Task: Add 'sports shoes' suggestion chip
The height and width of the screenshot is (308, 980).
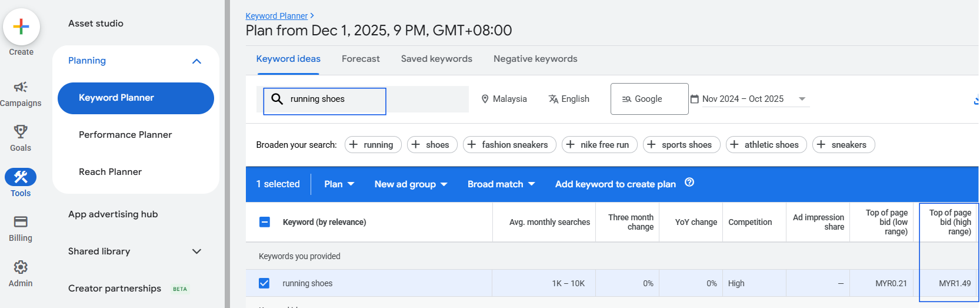Action: coord(681,145)
